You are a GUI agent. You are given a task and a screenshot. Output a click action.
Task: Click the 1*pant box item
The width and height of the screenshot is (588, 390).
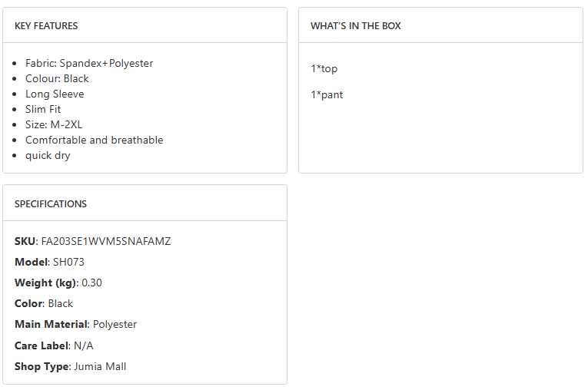pyautogui.click(x=327, y=95)
